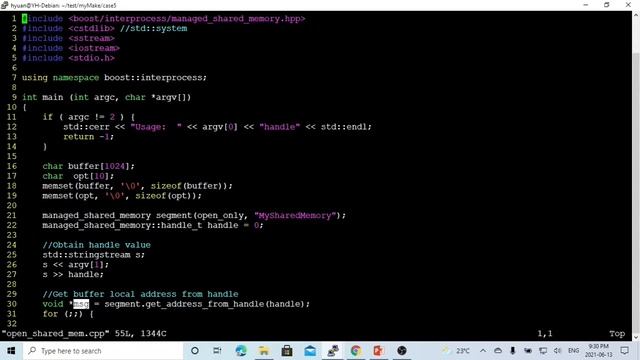Image resolution: width=640 pixels, height=360 pixels.
Task: Click the terminal scrollbar down arrow
Action: coord(636,337)
